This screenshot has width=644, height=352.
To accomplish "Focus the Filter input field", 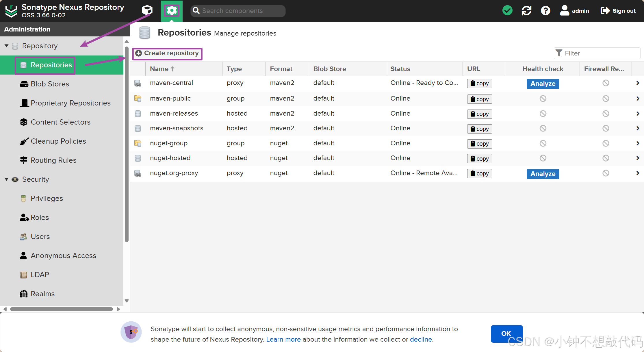I will (x=597, y=53).
